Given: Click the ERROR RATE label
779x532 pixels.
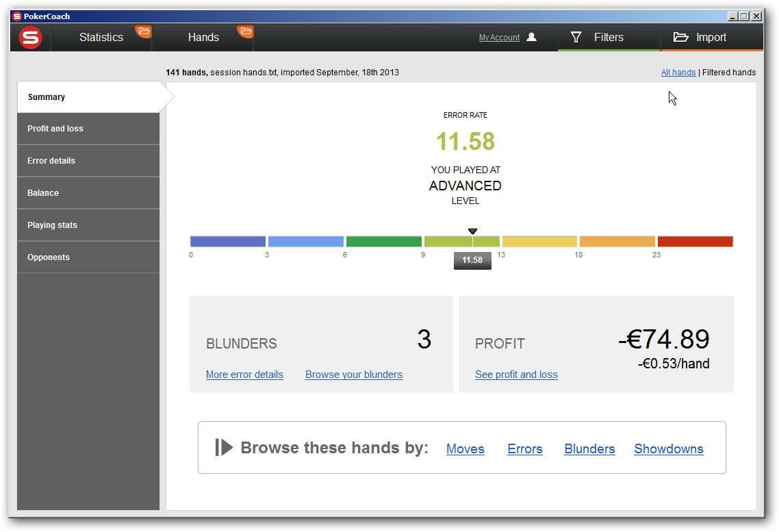Looking at the screenshot, I should pyautogui.click(x=465, y=115).
